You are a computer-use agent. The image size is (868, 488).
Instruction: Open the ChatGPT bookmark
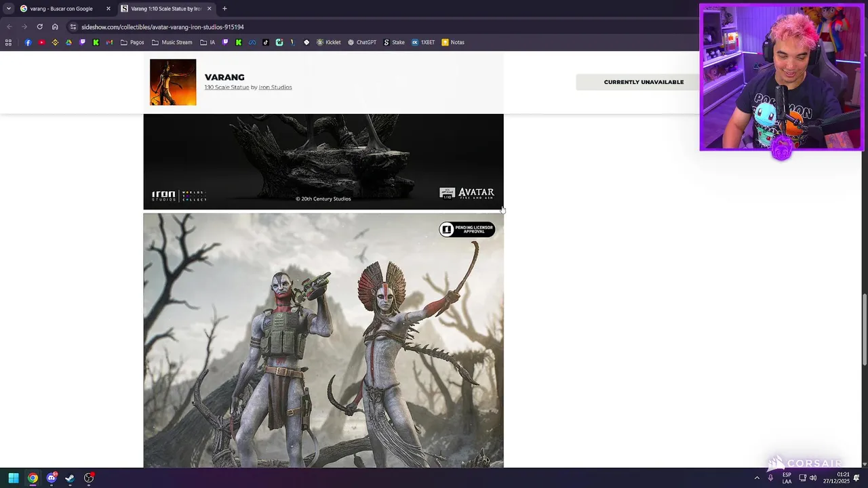(362, 42)
